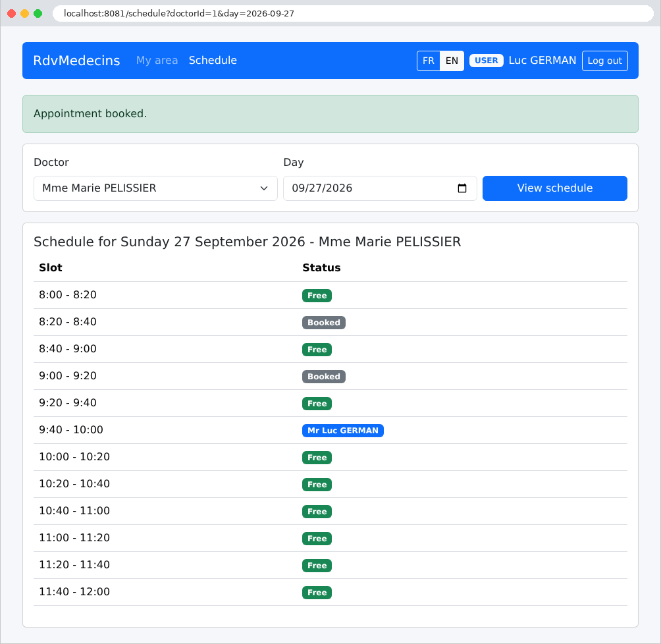Click the browser address bar
The image size is (661, 644).
pos(353,13)
